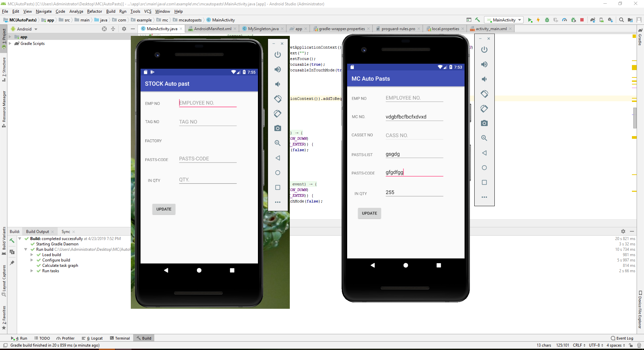The width and height of the screenshot is (644, 350).
Task: Click the editor vertical scrollbar thumb
Action: [x=635, y=118]
